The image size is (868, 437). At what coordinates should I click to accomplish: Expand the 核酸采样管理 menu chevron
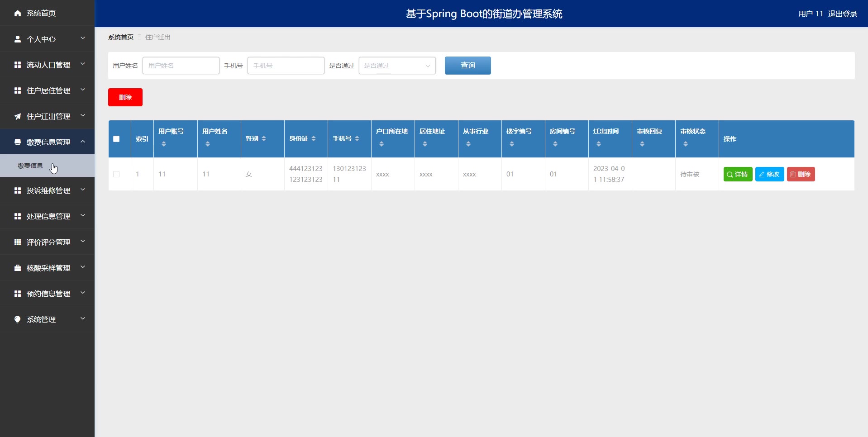(x=83, y=267)
